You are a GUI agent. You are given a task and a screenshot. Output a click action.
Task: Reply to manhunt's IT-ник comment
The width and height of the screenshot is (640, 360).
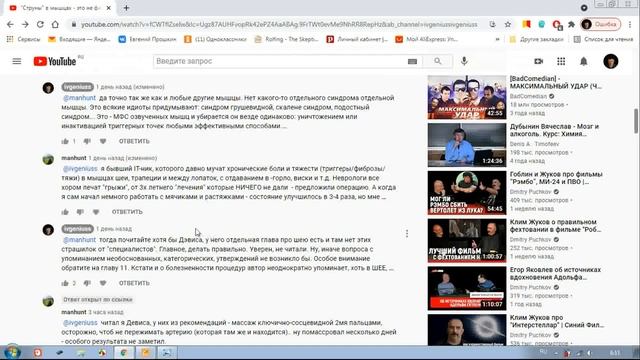pyautogui.click(x=127, y=212)
